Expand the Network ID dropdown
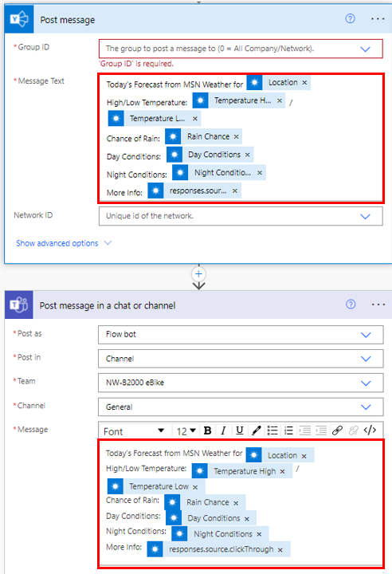Screen dimensions: 392x574 coord(365,216)
